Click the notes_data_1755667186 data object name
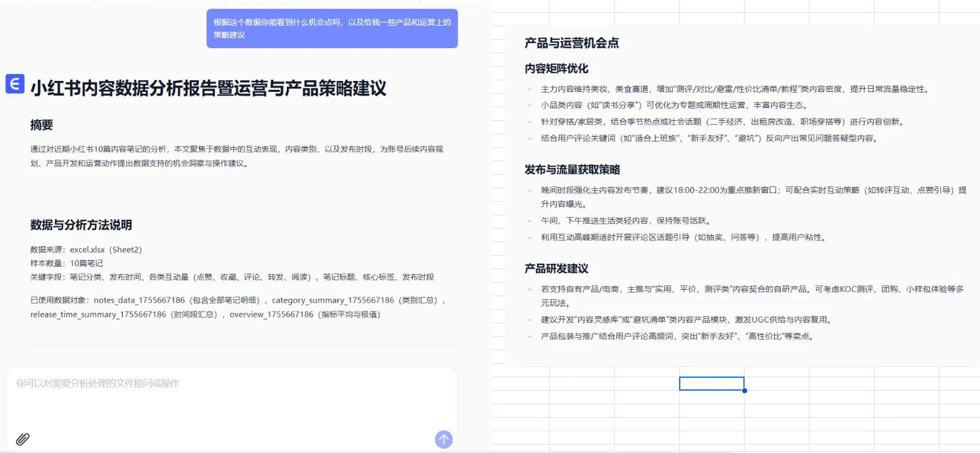Viewport: 980px width, 453px height. [140, 300]
